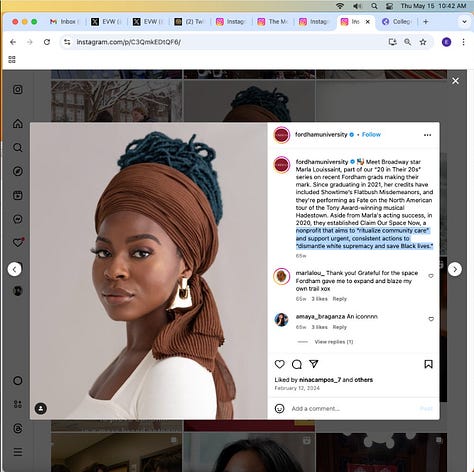Go back in browser
The height and width of the screenshot is (472, 474).
[13, 42]
